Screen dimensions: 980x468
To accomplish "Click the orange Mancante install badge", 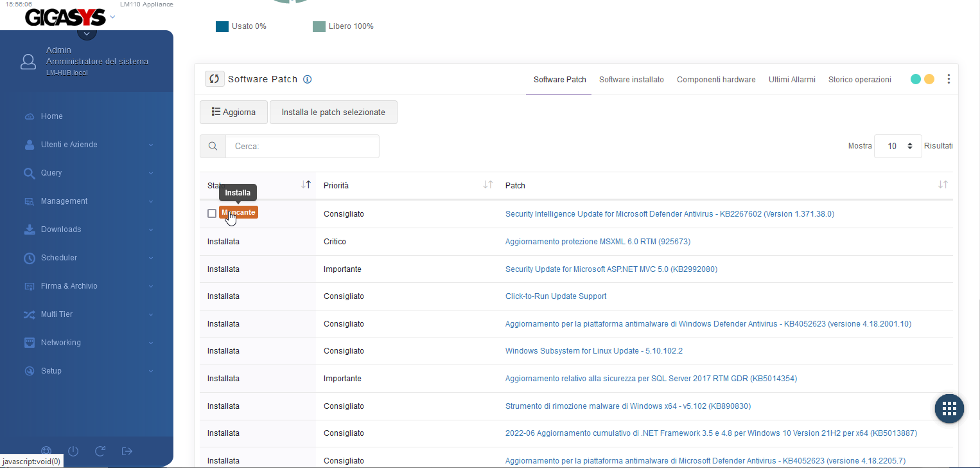I will tap(239, 212).
